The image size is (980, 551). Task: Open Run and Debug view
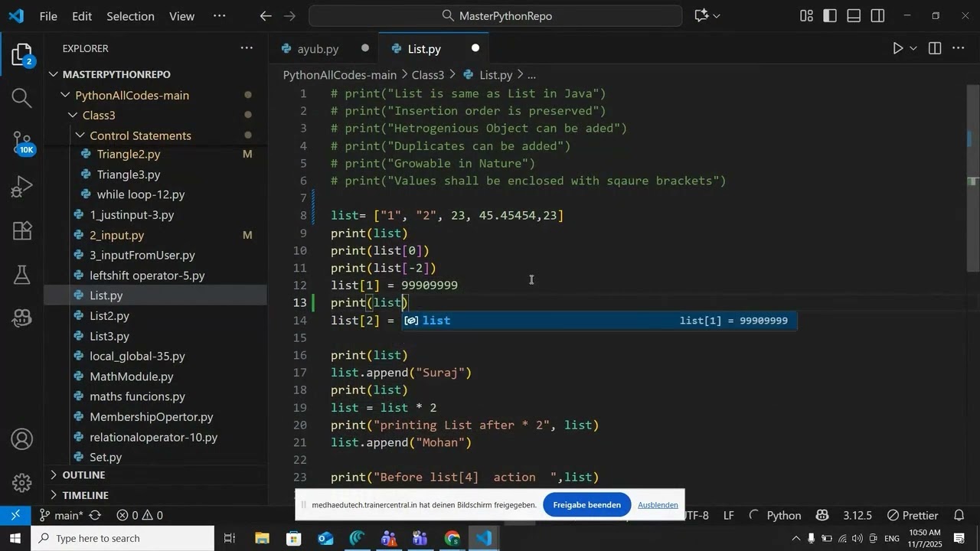click(21, 186)
